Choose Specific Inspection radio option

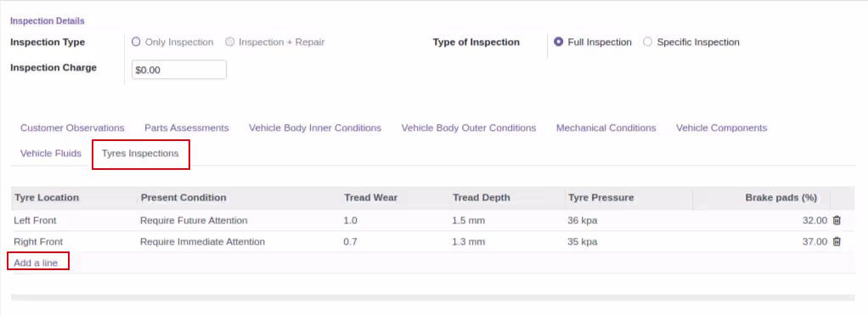click(648, 42)
